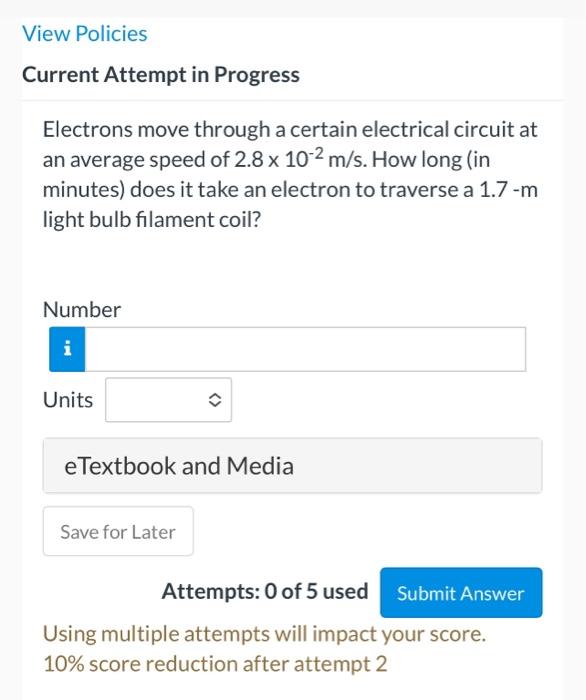Click the Attempts: 0 of 5 used label

pos(265,592)
